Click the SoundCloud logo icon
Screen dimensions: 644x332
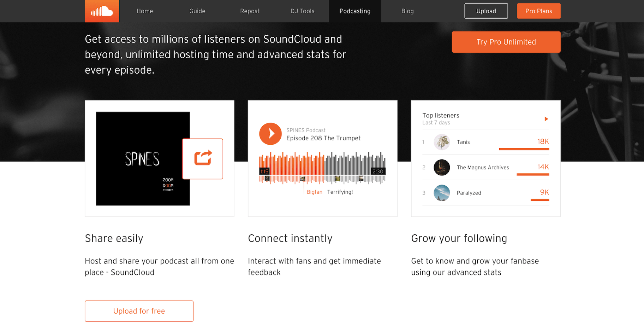tap(102, 11)
